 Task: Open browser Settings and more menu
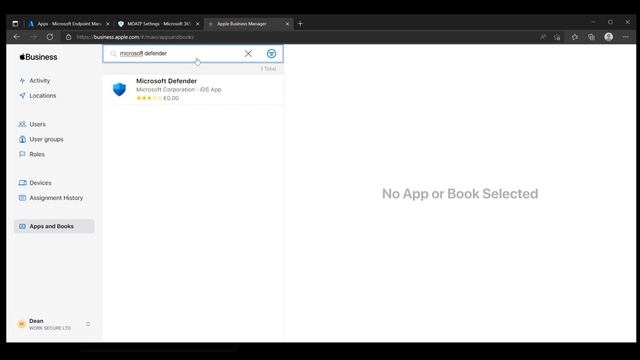[x=626, y=37]
